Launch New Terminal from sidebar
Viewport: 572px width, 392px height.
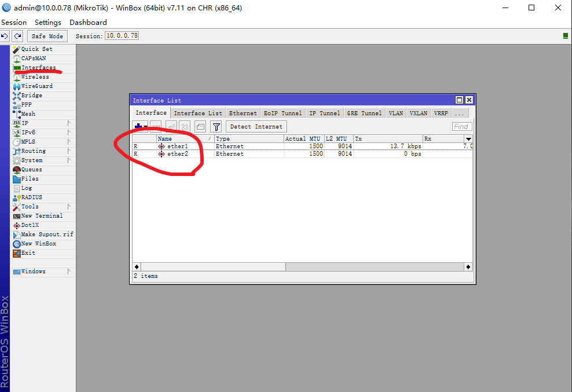[43, 216]
